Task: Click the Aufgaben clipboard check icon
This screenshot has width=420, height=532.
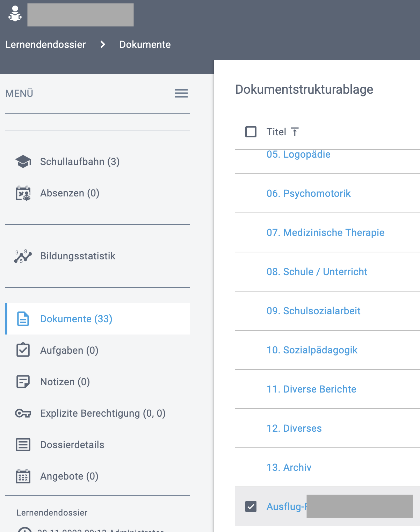Action: coord(23,350)
